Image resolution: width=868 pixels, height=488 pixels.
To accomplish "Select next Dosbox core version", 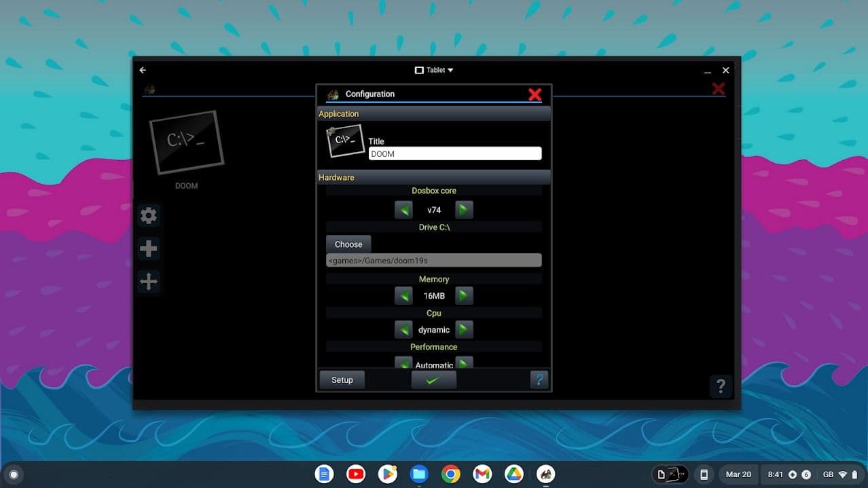I will click(x=464, y=210).
